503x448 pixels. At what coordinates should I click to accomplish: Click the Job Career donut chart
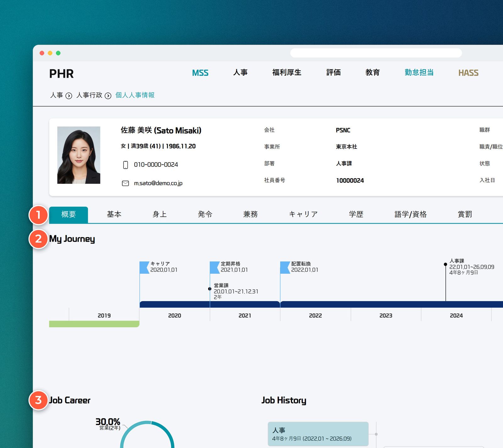(147, 434)
